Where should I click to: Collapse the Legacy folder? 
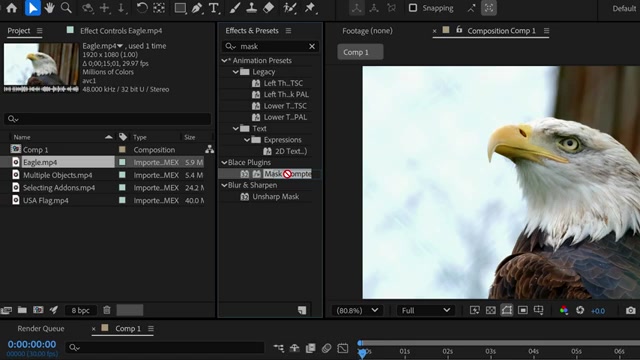(x=236, y=72)
